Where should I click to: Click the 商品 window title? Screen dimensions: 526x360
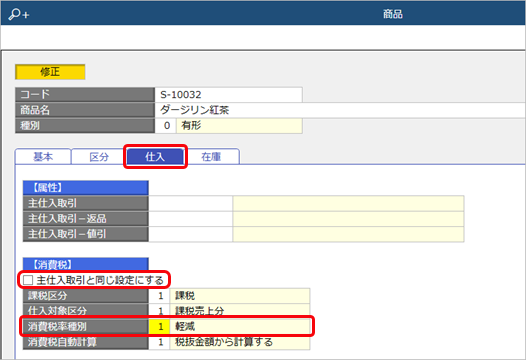tap(393, 14)
